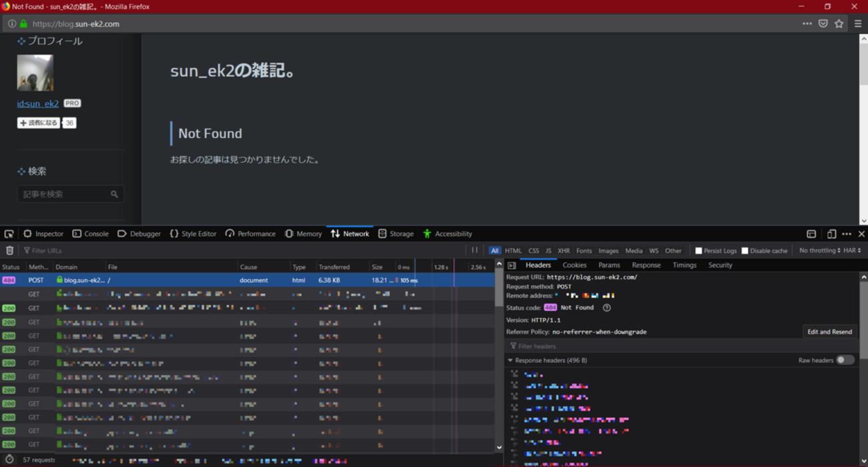Click the Save to Pocket icon

click(823, 23)
